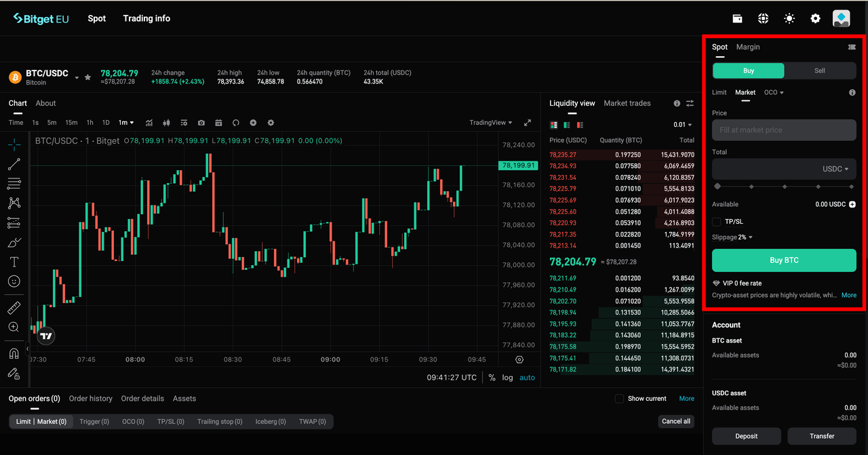Image resolution: width=868 pixels, height=455 pixels.
Task: Click the chart plus circle icon
Action: click(253, 123)
